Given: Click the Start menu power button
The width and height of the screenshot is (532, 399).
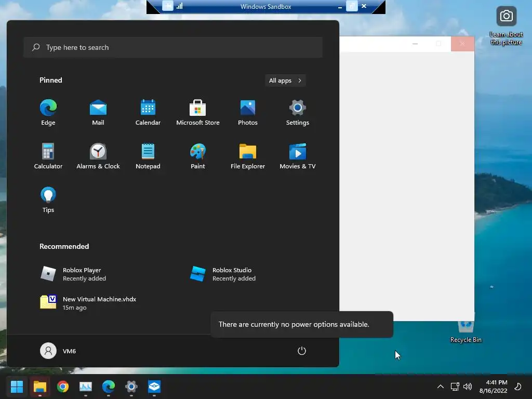Looking at the screenshot, I should 302,351.
